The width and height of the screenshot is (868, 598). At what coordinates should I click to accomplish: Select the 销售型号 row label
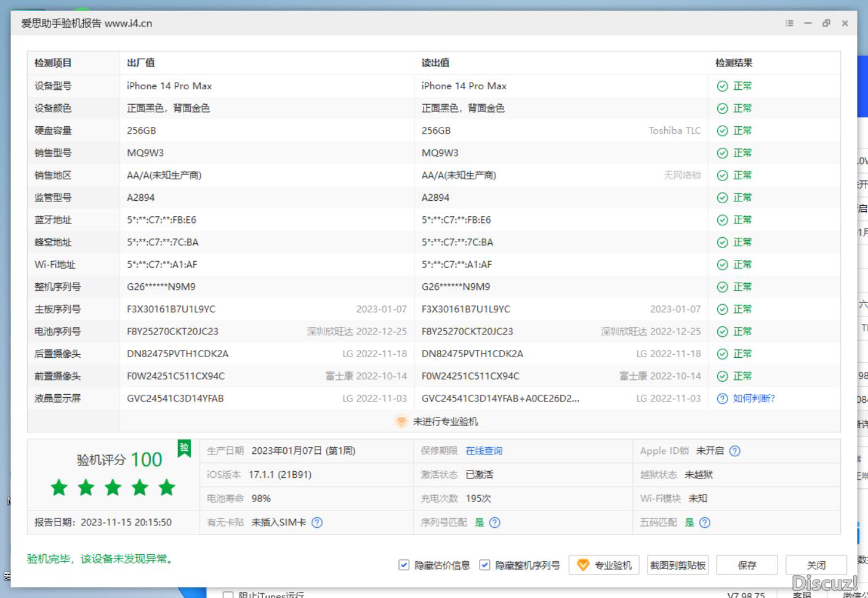(53, 153)
